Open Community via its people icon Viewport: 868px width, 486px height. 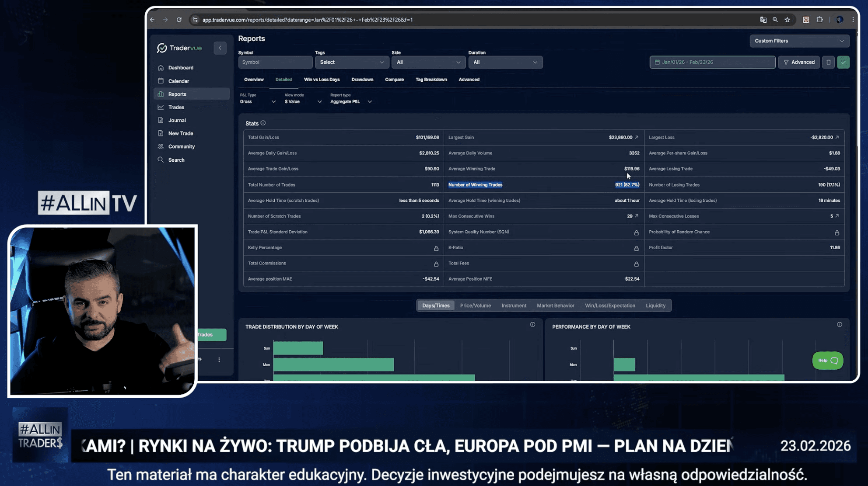pyautogui.click(x=161, y=146)
